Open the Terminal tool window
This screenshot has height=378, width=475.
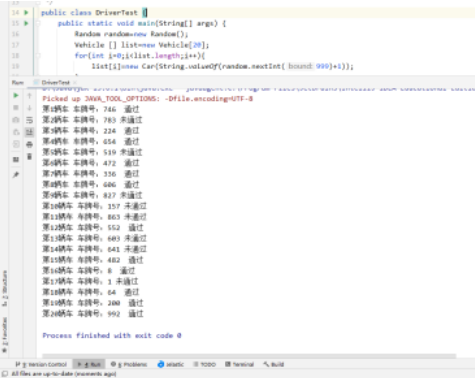(240, 364)
